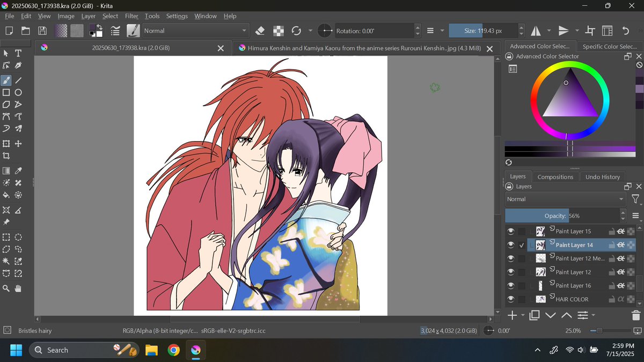
Task: Delete layer with trash icon
Action: [x=636, y=315]
